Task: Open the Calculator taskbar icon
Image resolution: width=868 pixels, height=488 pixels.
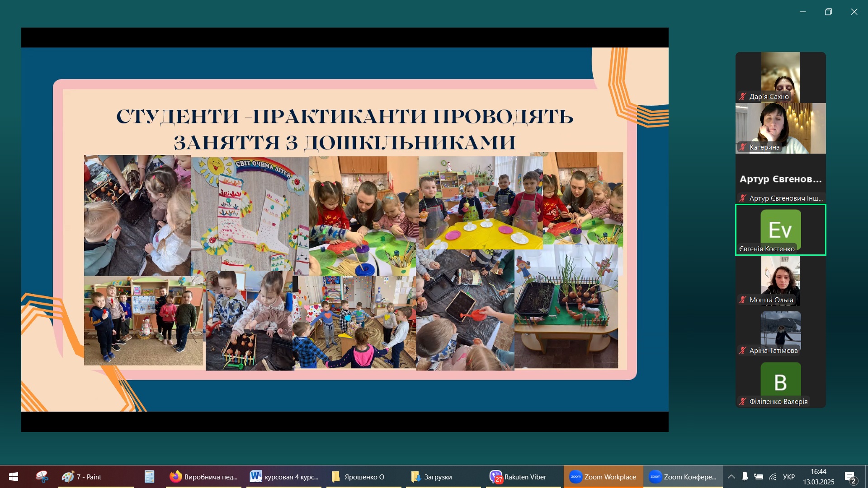Action: coord(150,477)
